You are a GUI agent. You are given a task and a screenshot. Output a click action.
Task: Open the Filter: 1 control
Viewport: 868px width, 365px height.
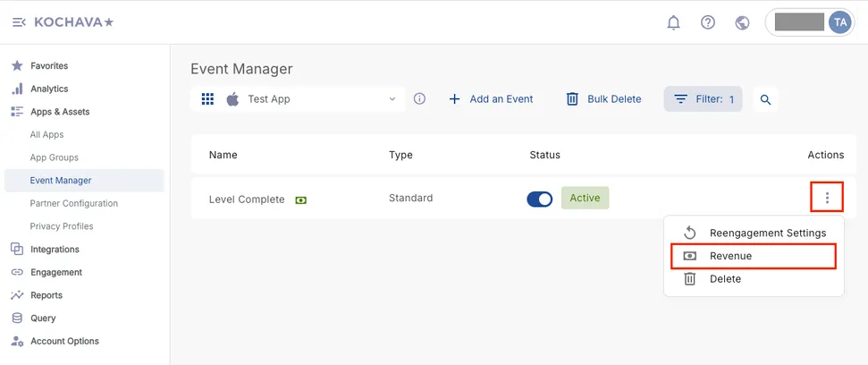(703, 99)
